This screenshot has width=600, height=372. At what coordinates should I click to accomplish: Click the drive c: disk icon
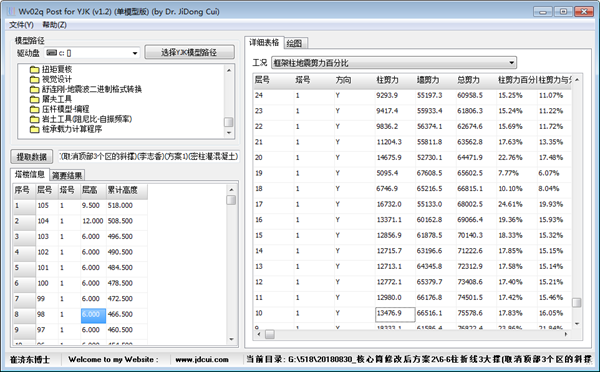(x=51, y=53)
